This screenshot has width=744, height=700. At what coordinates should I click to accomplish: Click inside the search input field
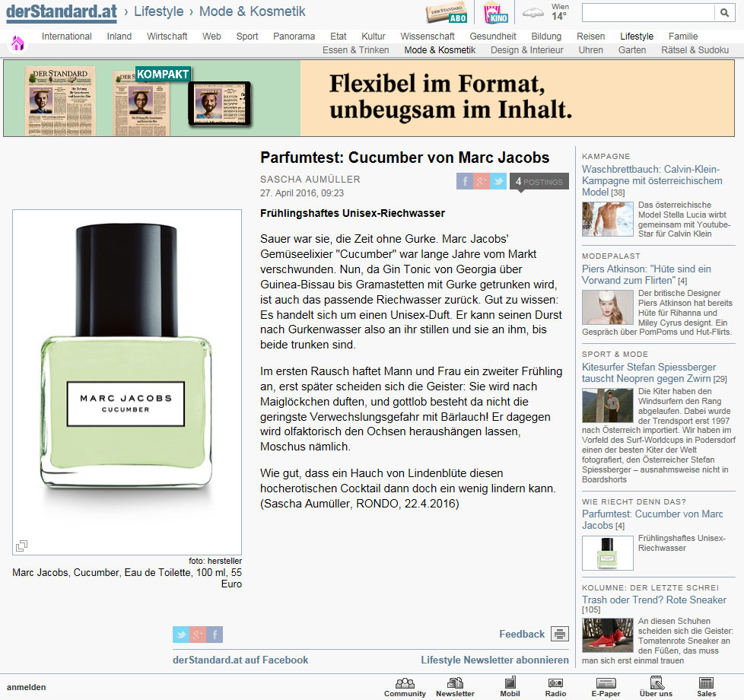coord(648,13)
